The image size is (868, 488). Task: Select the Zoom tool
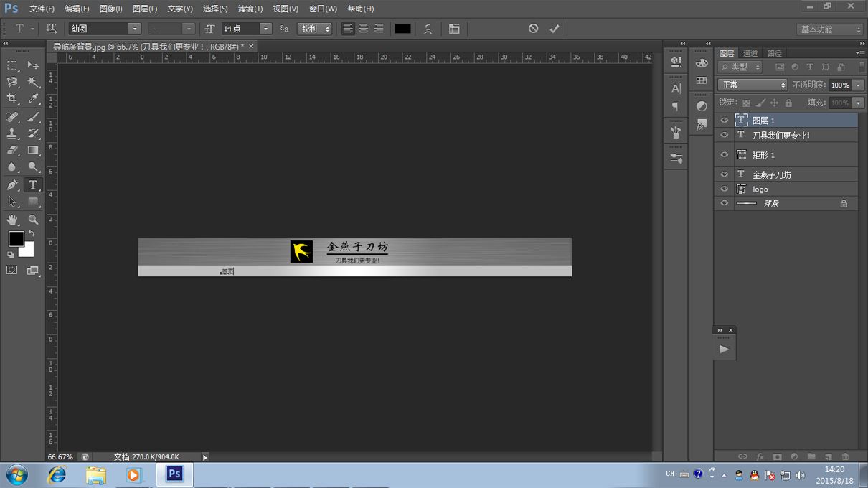(x=33, y=220)
